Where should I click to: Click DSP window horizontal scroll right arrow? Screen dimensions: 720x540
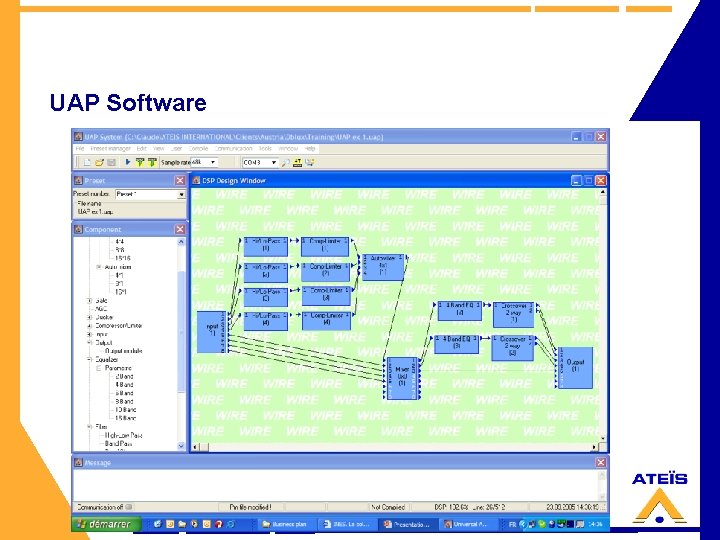click(x=595, y=447)
